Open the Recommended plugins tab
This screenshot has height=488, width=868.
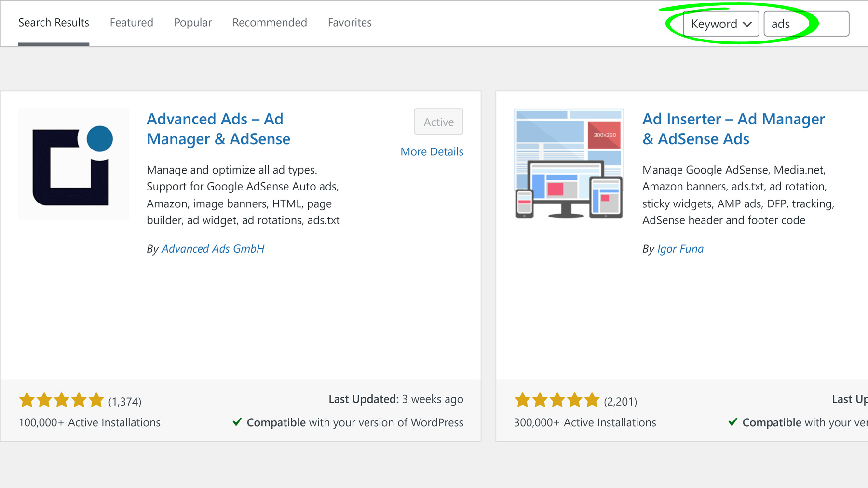click(270, 22)
